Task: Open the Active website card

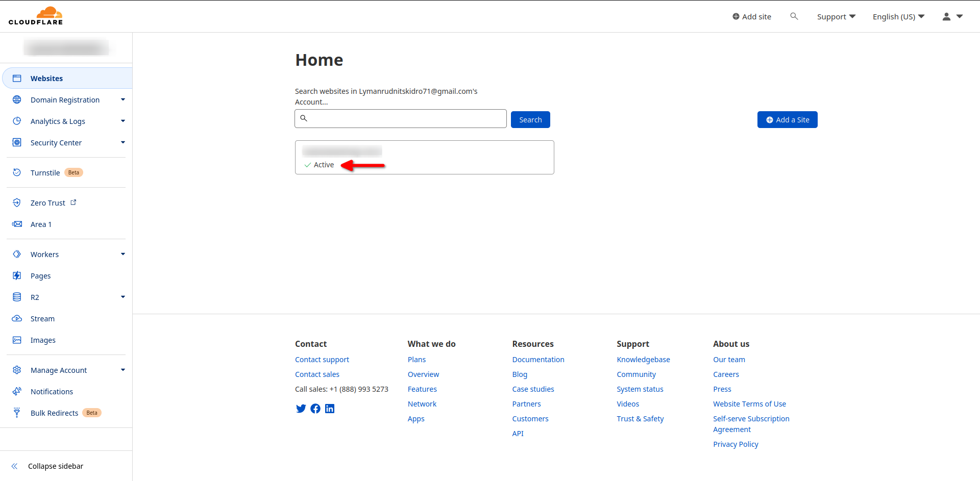Action: tap(424, 157)
